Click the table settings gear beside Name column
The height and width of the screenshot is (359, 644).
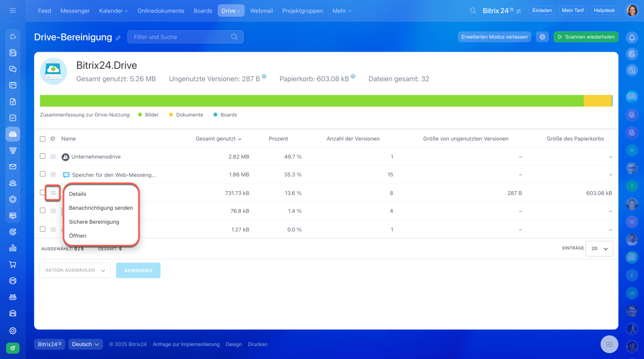[x=53, y=139]
